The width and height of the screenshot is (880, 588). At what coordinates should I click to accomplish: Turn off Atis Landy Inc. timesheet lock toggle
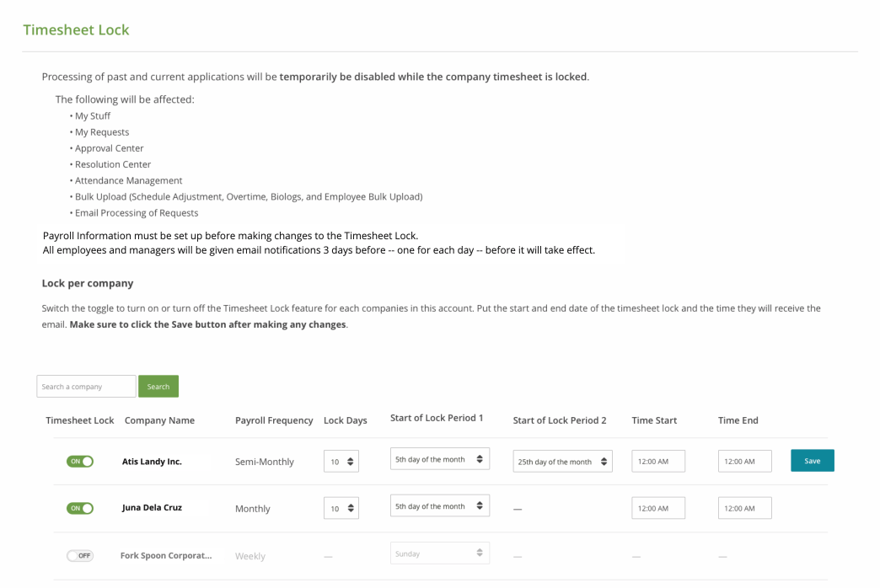click(x=80, y=462)
